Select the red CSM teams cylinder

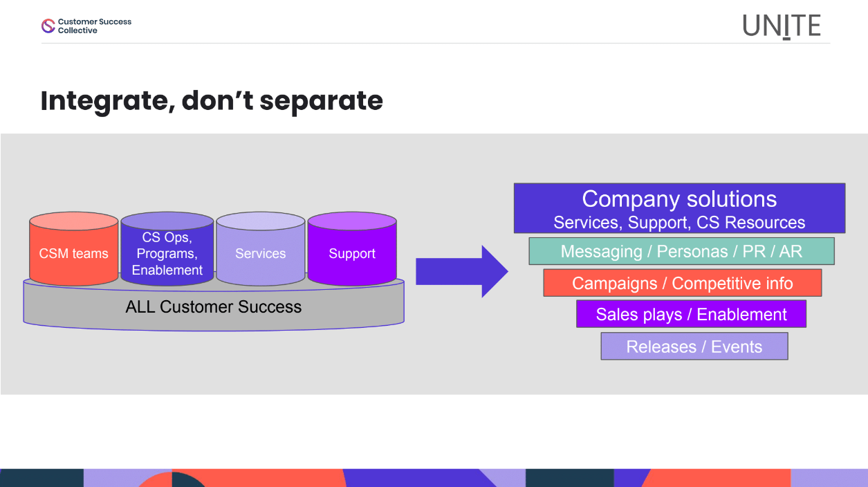pyautogui.click(x=73, y=253)
